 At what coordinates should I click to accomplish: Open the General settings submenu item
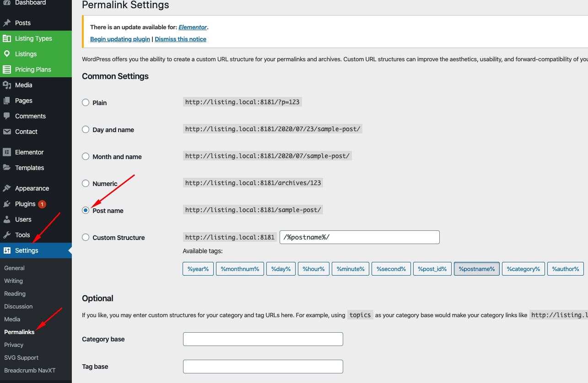click(14, 268)
